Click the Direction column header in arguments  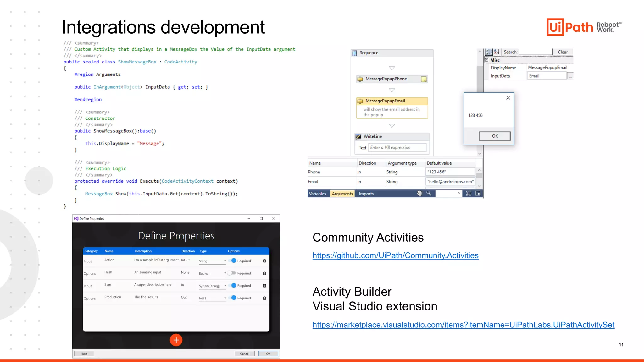point(371,163)
